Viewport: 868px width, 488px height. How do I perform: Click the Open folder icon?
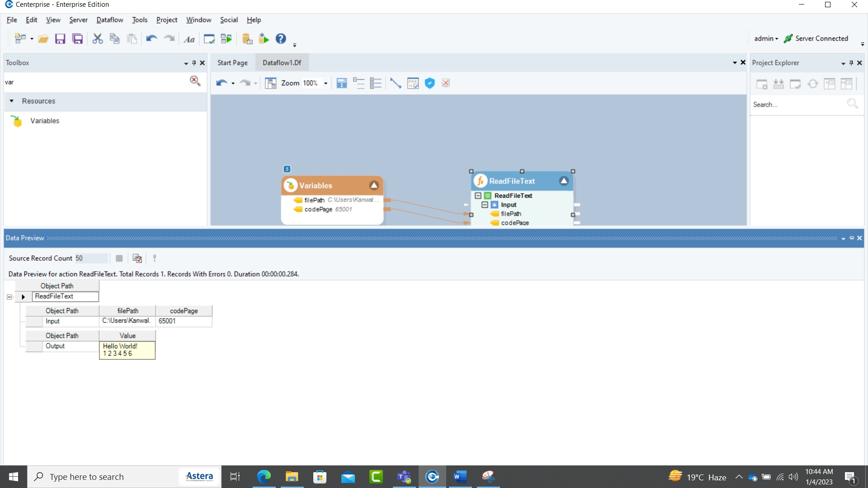point(43,39)
